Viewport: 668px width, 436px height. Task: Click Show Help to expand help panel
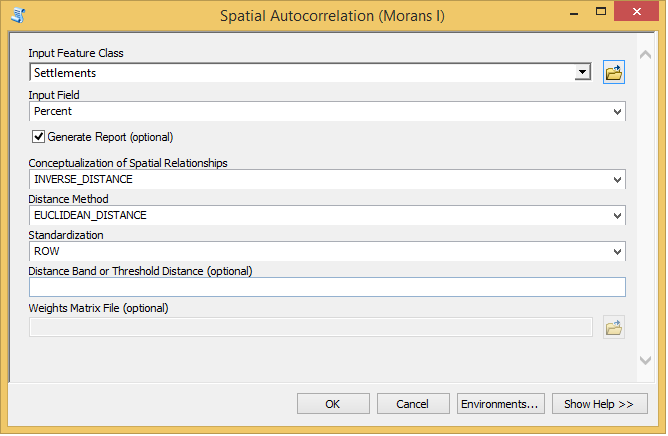pos(599,404)
